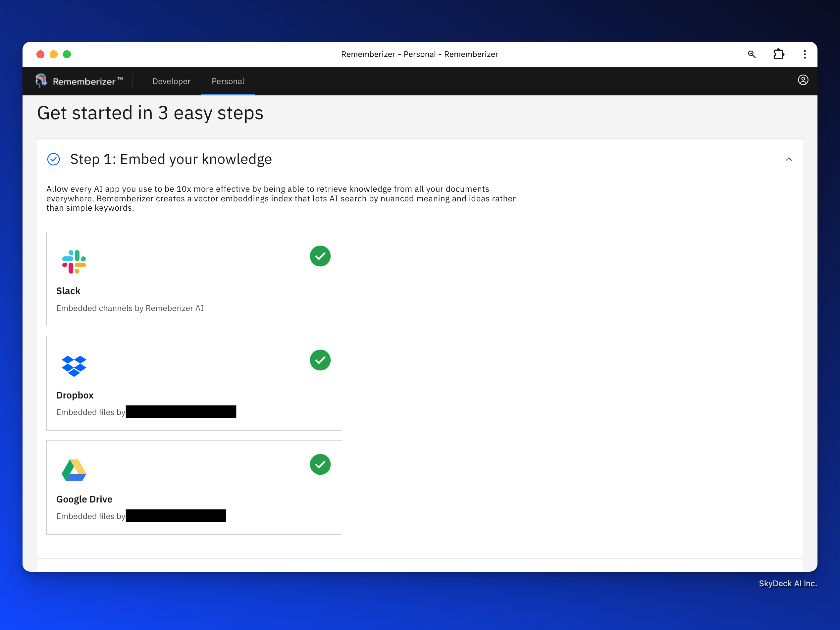
Task: Click the Rememberizer brain logo icon
Action: 41,80
